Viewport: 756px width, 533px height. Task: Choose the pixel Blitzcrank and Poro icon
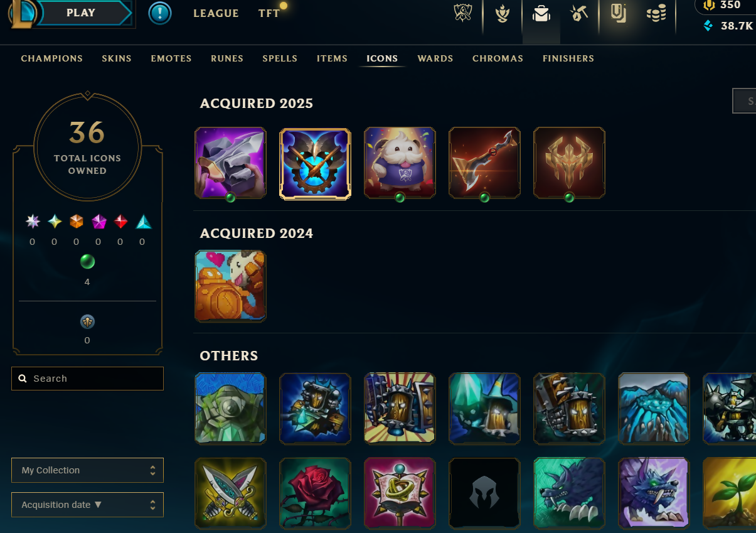(x=230, y=286)
